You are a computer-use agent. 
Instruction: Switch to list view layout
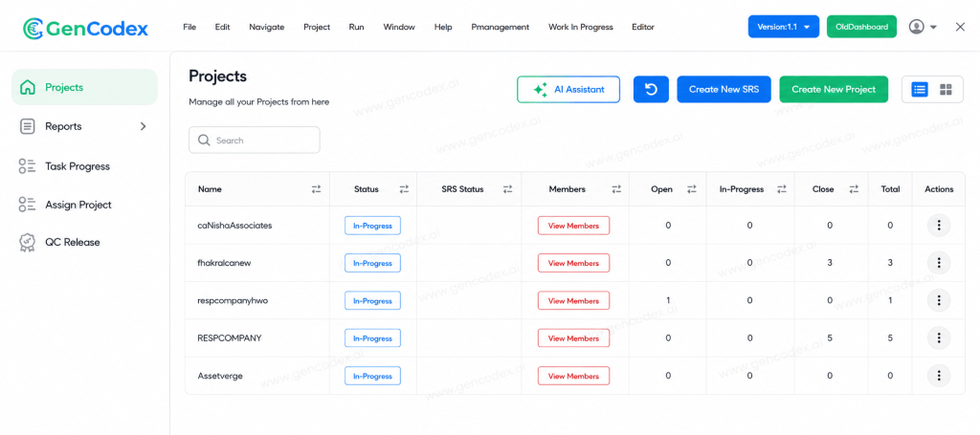click(x=920, y=89)
